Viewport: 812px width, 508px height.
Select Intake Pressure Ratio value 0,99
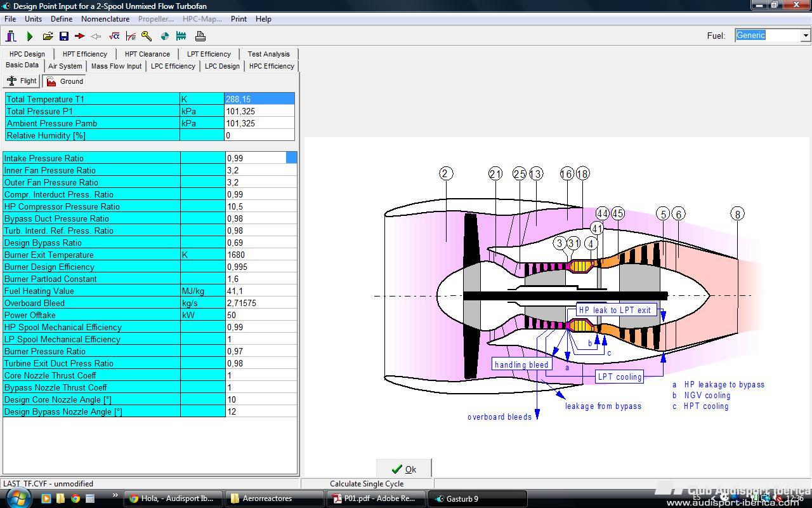(x=261, y=158)
